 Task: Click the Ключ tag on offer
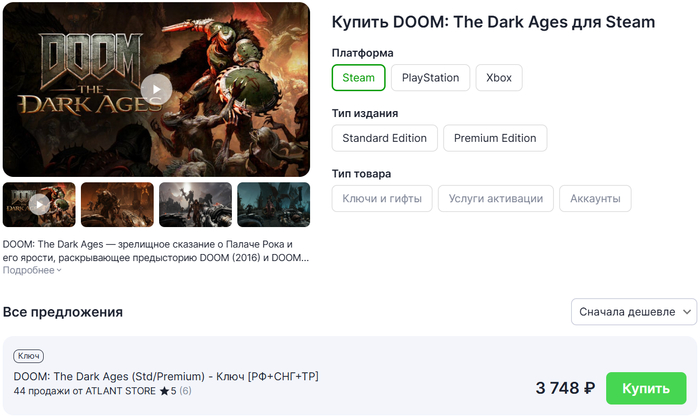29,356
